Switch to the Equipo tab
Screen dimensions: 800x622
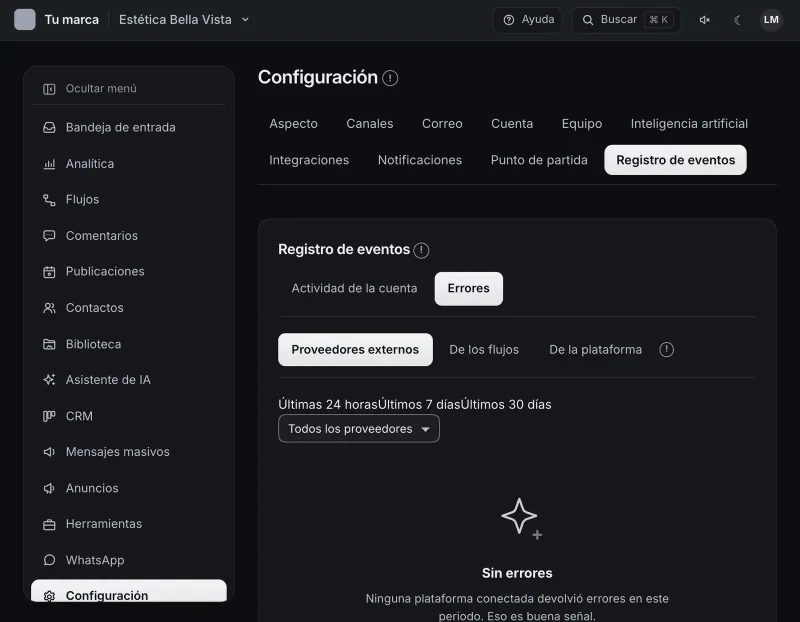582,124
